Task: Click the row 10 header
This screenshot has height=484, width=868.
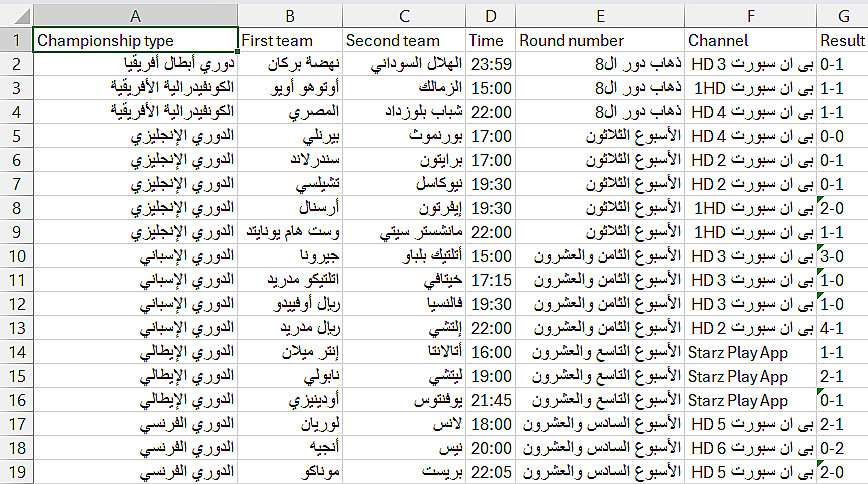Action: [15, 256]
